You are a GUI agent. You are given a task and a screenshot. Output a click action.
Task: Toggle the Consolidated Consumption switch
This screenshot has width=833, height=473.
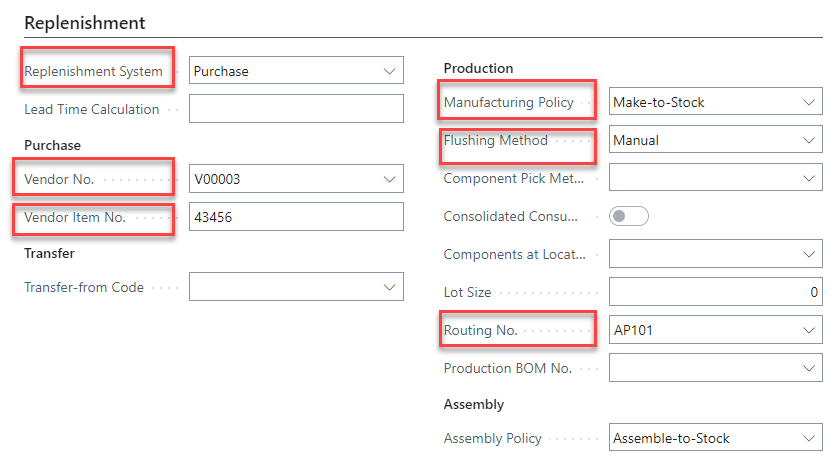click(629, 216)
